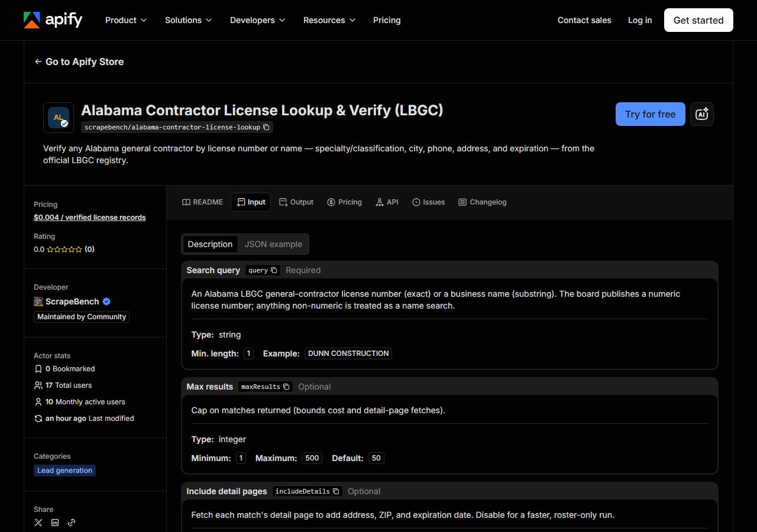Screen dimensions: 757x532
Task: Copy the includeDetails parameter name
Action: [x=336, y=491]
